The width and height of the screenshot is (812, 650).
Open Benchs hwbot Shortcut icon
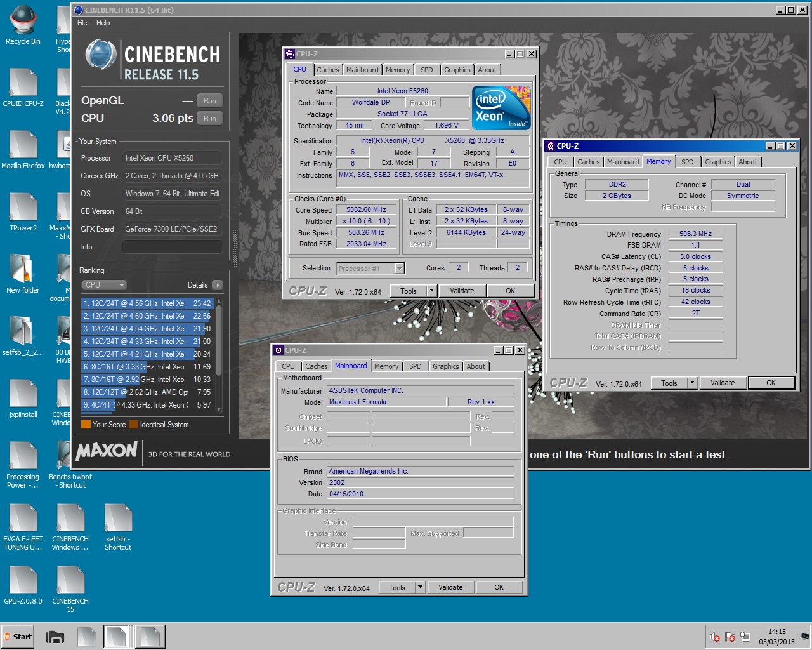point(70,465)
